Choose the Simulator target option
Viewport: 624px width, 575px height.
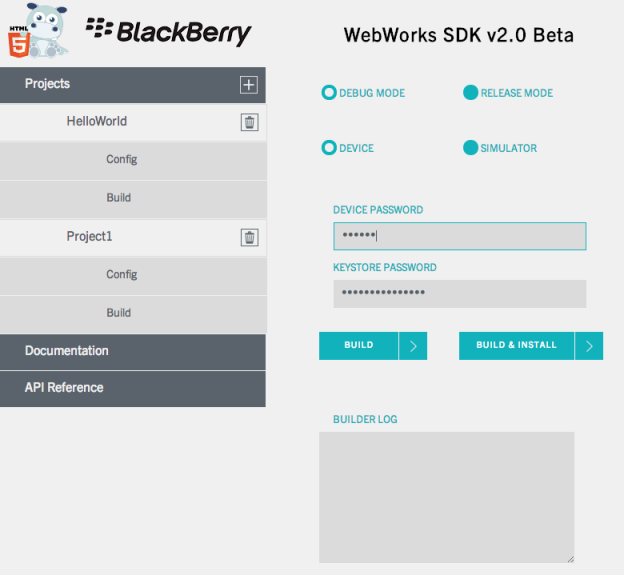point(470,148)
